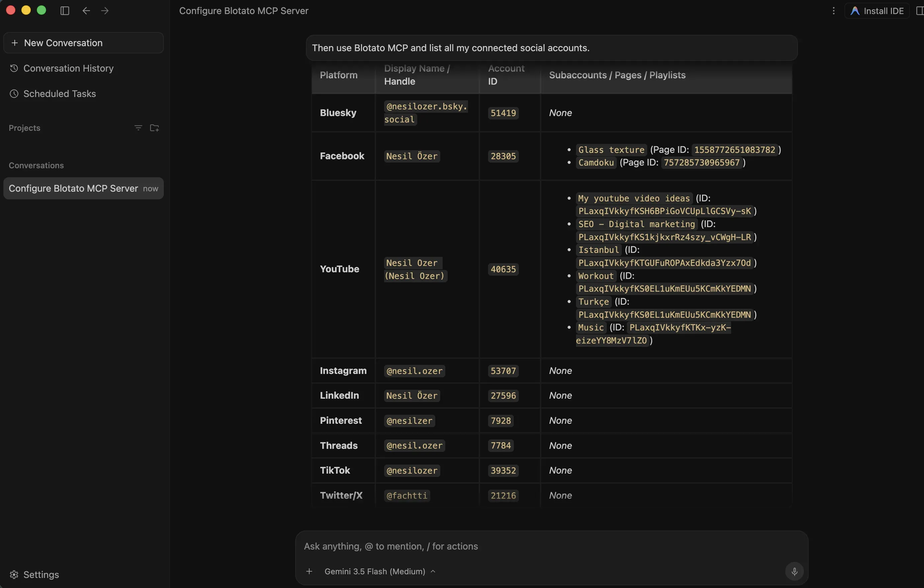Click the Conversation History clock icon
Image resolution: width=924 pixels, height=588 pixels.
pyautogui.click(x=14, y=68)
